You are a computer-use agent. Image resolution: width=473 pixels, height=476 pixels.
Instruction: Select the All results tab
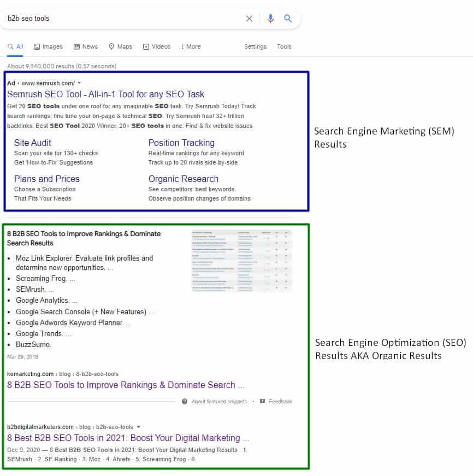[x=15, y=46]
